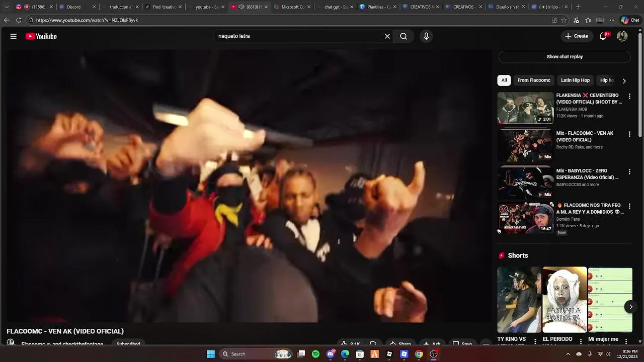Click the Windows taskbar Search box
The image size is (644, 362).
point(256,354)
